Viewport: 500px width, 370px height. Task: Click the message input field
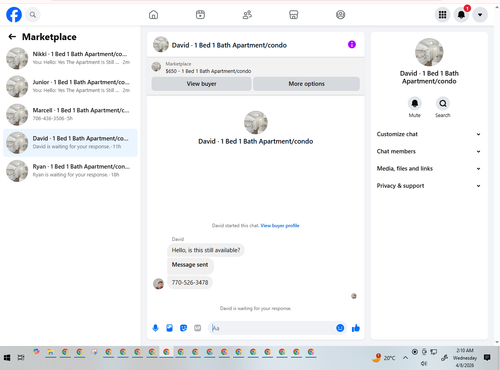click(272, 328)
